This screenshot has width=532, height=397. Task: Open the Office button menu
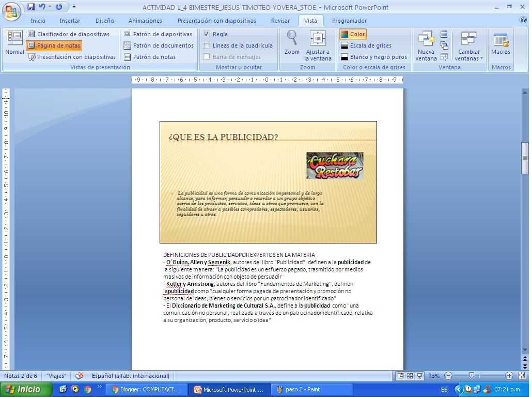(11, 11)
